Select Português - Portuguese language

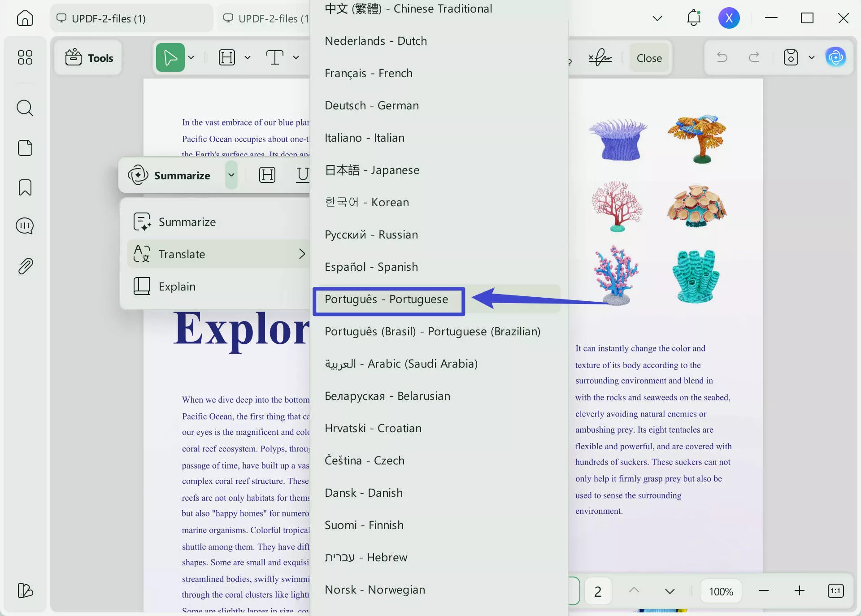(387, 299)
